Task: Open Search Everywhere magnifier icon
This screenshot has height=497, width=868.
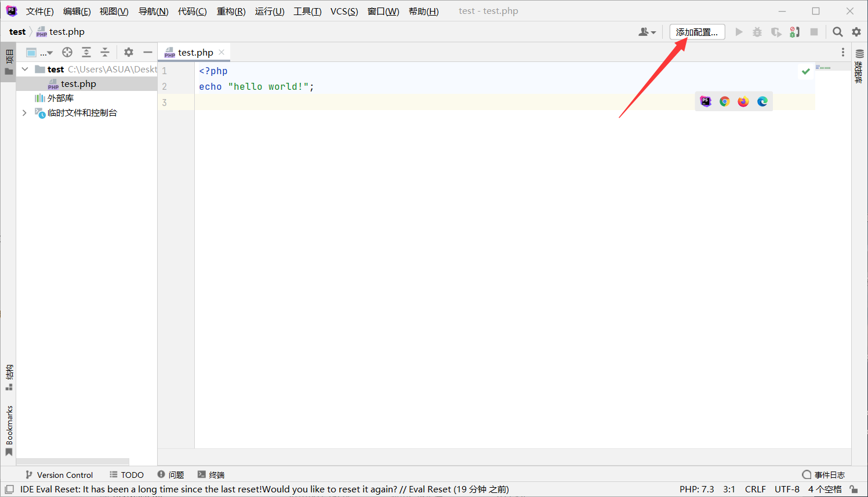Action: 838,32
